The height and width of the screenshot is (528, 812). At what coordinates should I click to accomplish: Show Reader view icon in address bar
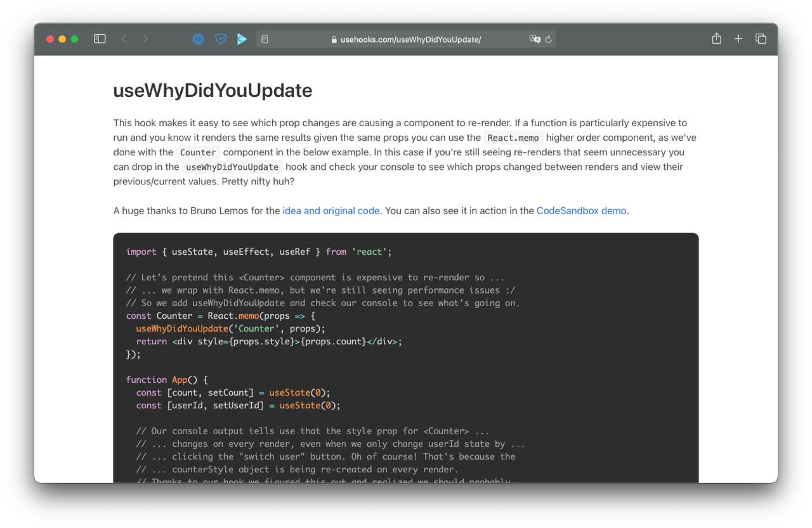(x=265, y=39)
